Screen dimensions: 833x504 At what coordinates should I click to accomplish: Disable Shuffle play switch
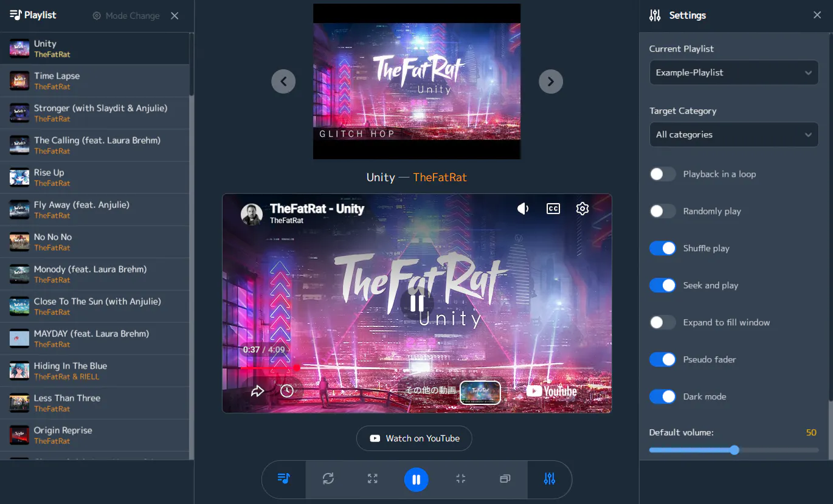tap(663, 249)
